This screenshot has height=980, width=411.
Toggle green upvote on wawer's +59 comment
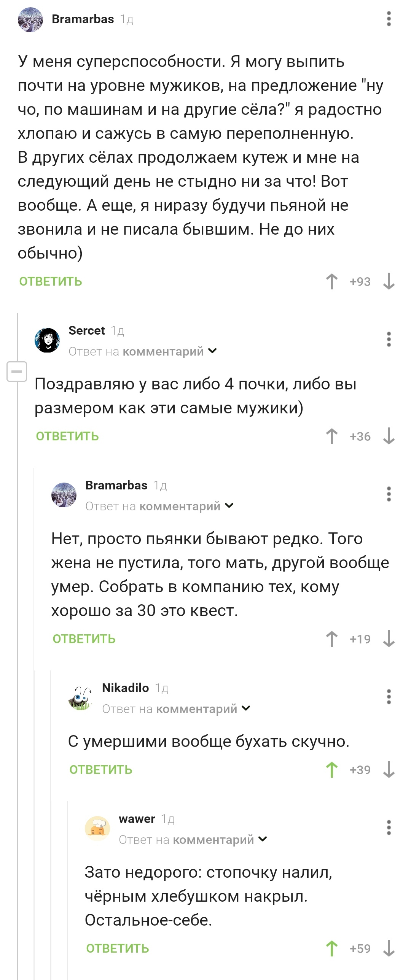click(331, 948)
